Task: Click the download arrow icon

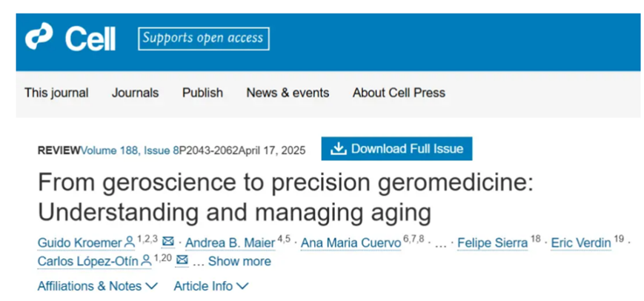Action: pyautogui.click(x=338, y=148)
